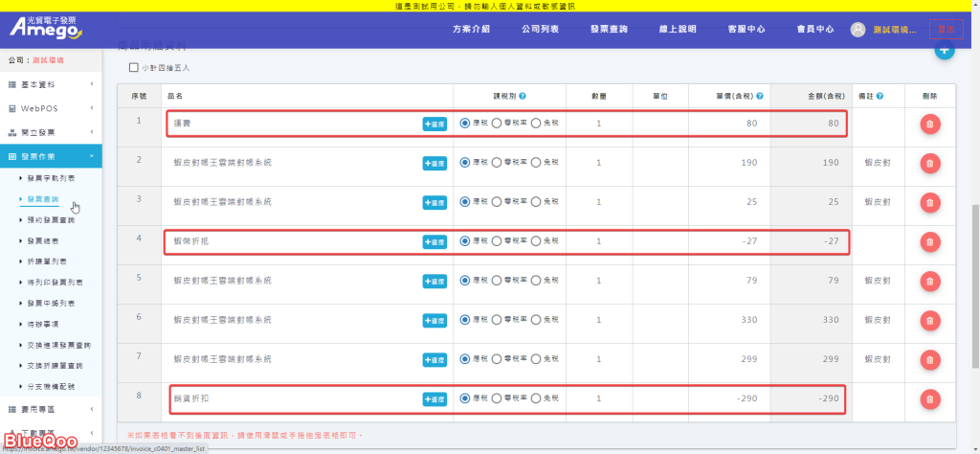Open 客服中心 in top navigation
This screenshot has height=454, width=980.
746,30
